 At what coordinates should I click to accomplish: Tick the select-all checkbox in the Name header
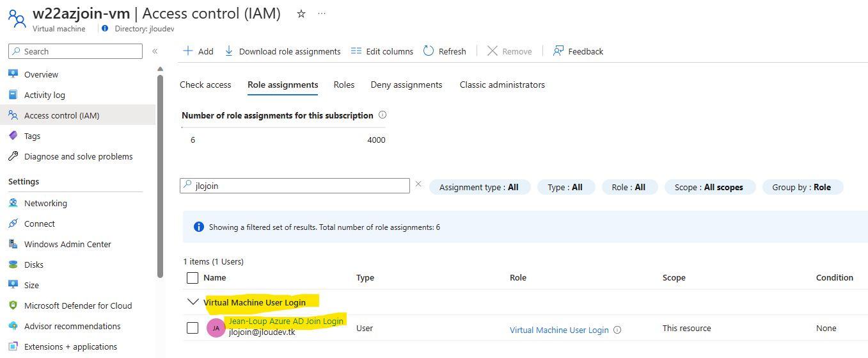point(193,278)
